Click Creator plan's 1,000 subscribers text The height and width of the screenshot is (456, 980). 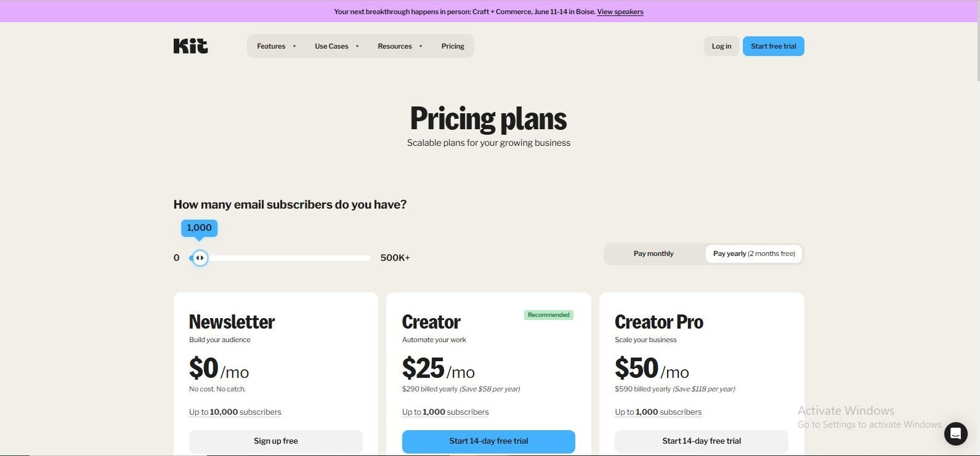(445, 412)
